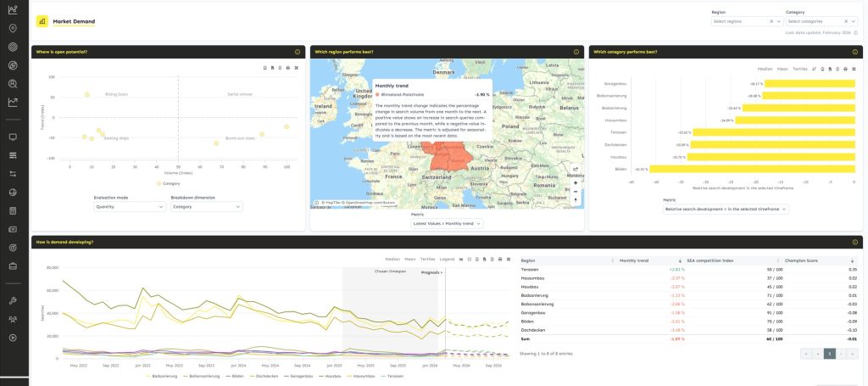Click info icon on 'Where is open potential?' header
This screenshot has width=868, height=386.
pos(297,52)
